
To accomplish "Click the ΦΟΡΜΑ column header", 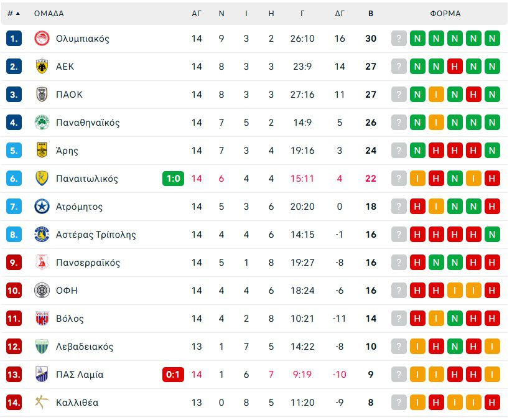I will tap(445, 13).
